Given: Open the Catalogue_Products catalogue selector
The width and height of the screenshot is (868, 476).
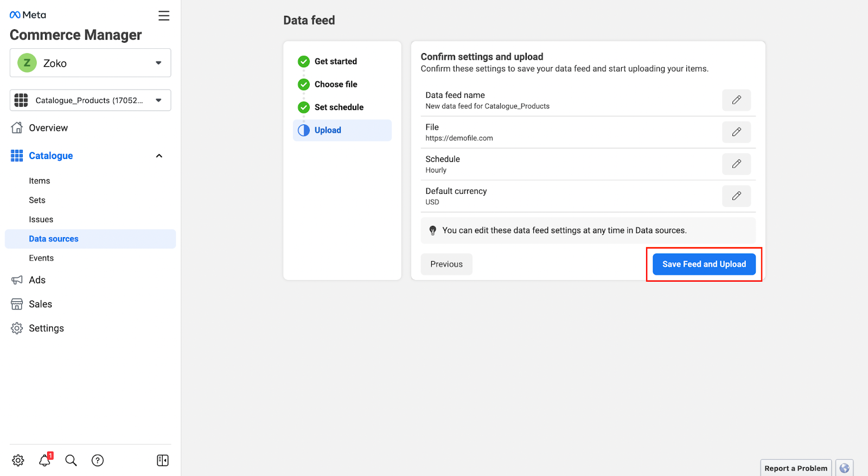Looking at the screenshot, I should click(x=90, y=100).
